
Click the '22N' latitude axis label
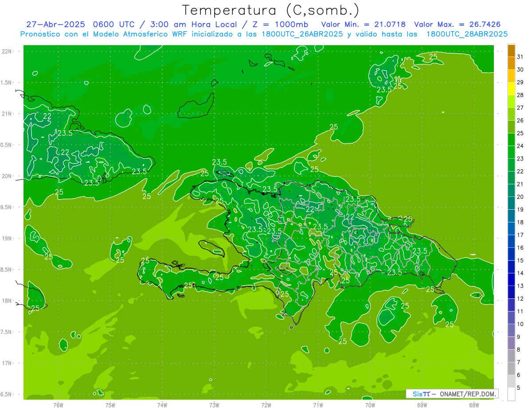(x=7, y=51)
